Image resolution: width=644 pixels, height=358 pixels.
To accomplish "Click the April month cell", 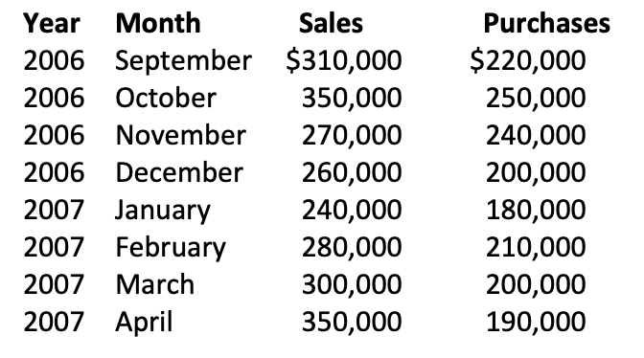I will (x=144, y=323).
